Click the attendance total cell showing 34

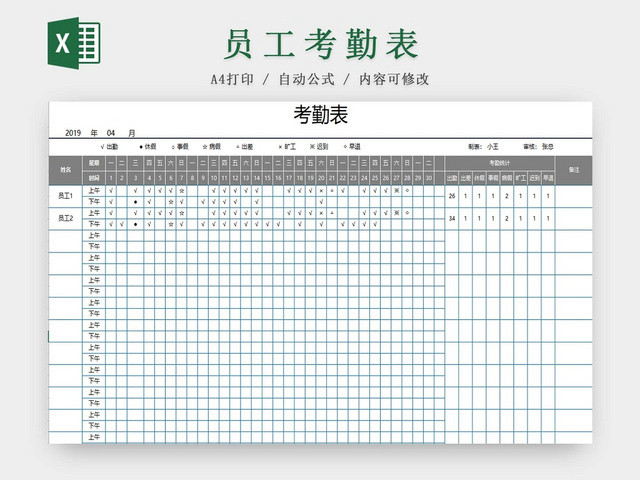[x=452, y=217]
